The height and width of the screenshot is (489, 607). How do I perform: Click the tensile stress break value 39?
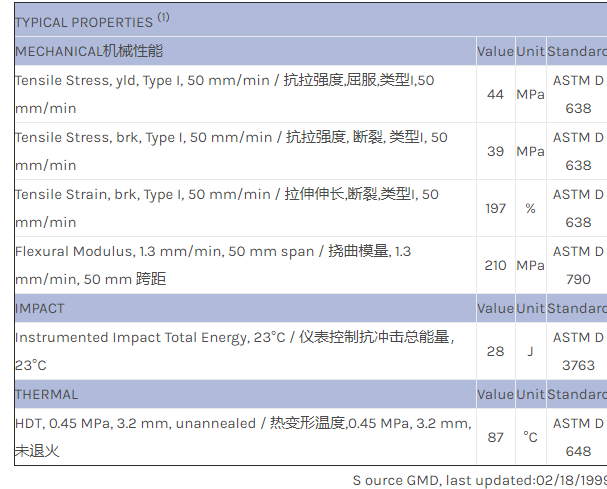[x=495, y=151]
